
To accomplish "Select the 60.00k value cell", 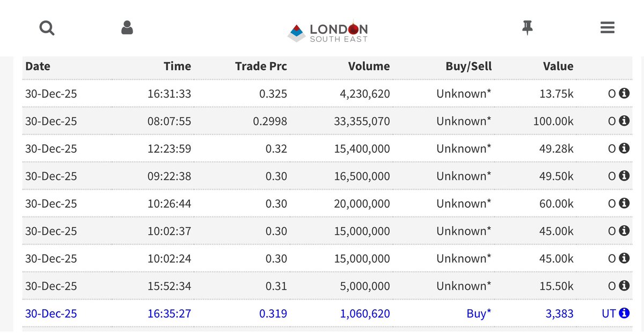I will pyautogui.click(x=557, y=204).
